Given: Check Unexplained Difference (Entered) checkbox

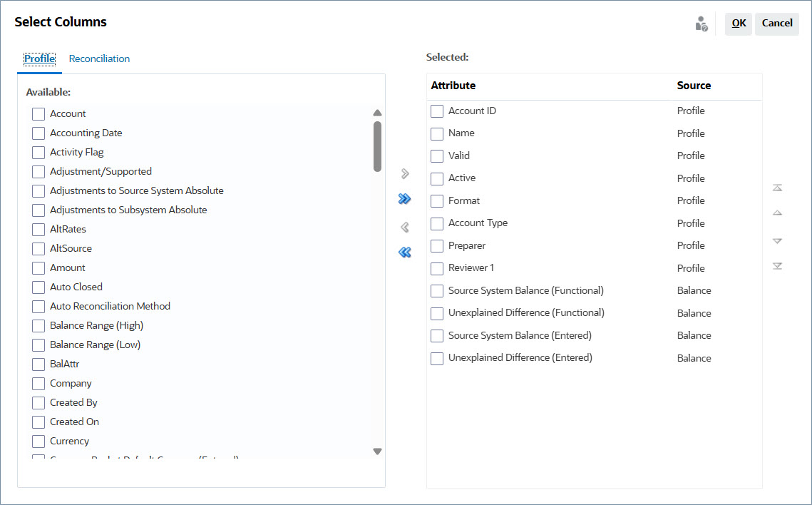Looking at the screenshot, I should pos(437,357).
